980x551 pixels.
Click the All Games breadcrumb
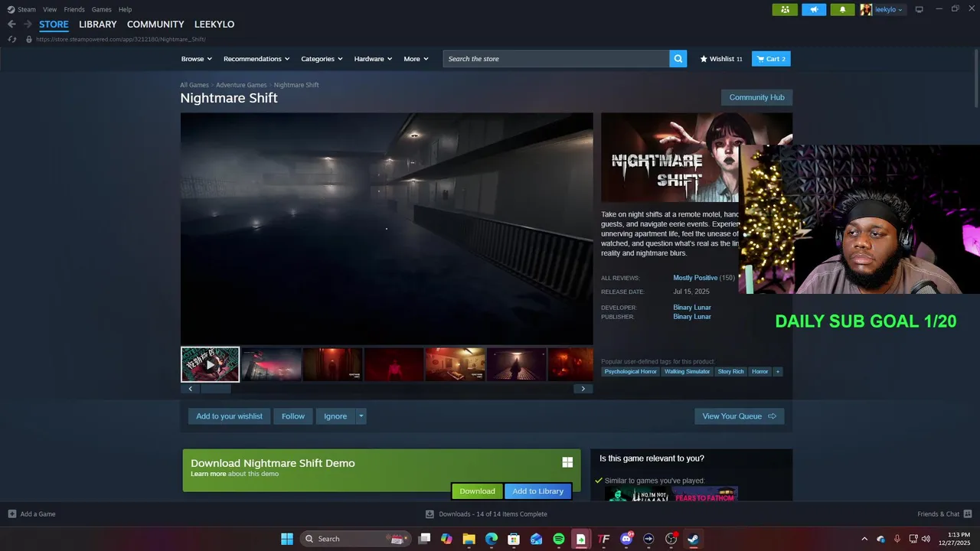tap(194, 85)
